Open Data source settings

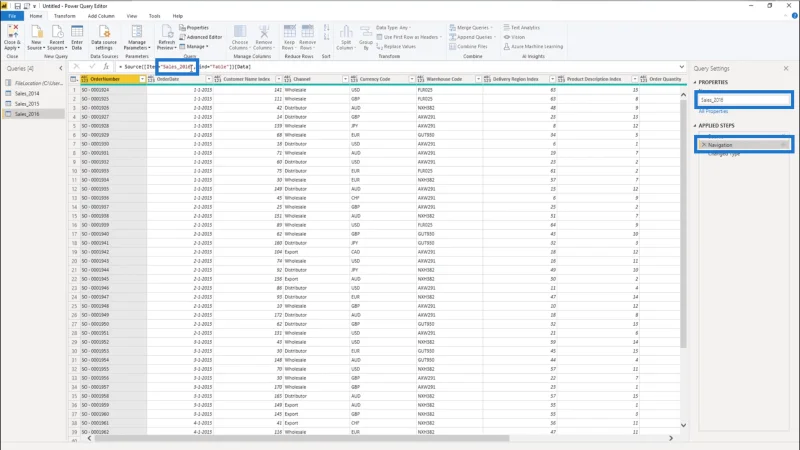tap(104, 37)
